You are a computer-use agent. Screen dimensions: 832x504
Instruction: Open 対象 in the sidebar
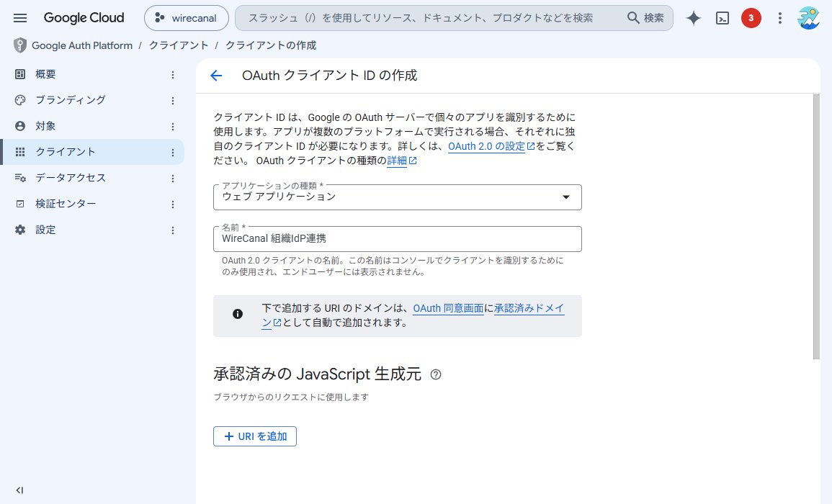coord(93,126)
